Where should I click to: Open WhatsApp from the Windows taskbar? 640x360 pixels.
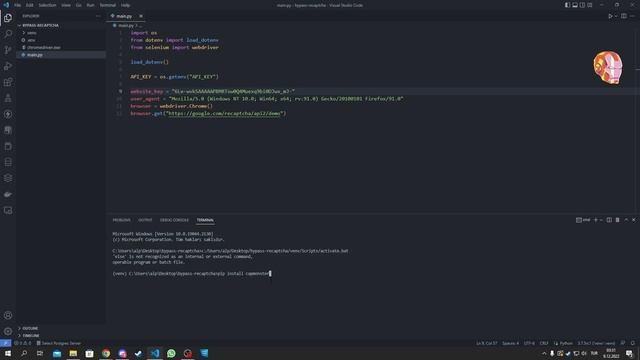tap(171, 353)
